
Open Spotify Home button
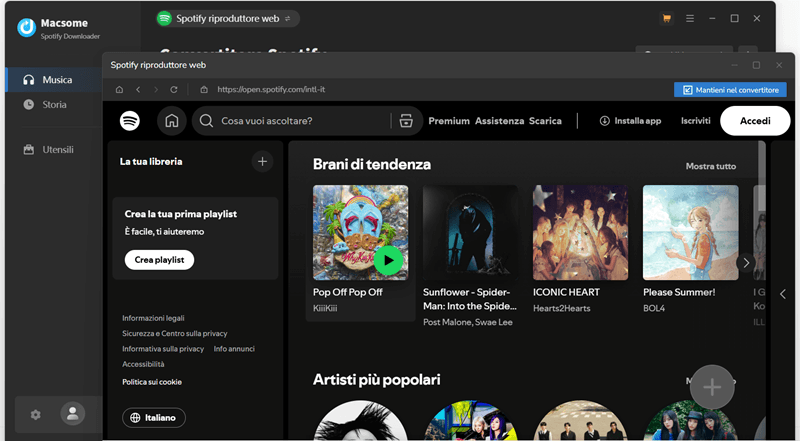(171, 121)
